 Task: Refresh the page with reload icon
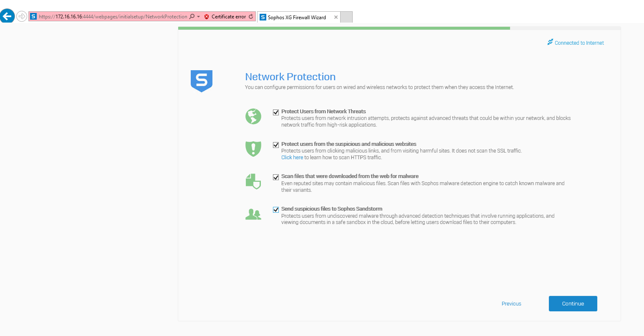tap(251, 17)
